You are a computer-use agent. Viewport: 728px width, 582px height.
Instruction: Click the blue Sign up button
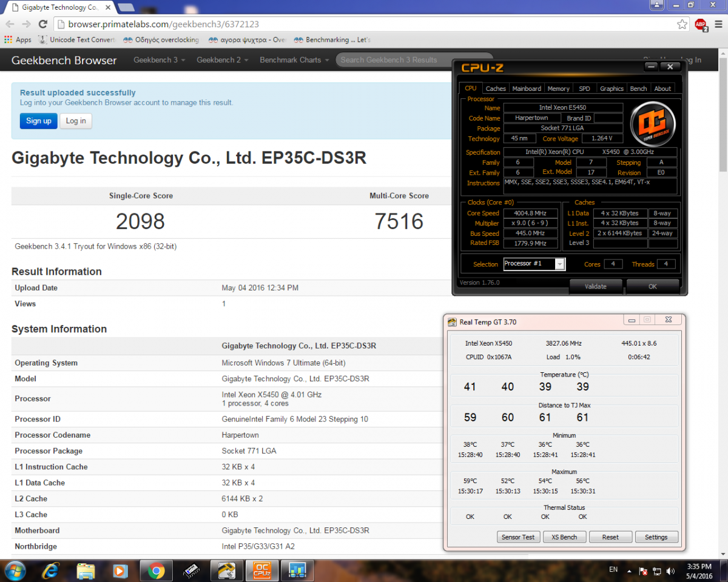click(x=39, y=121)
